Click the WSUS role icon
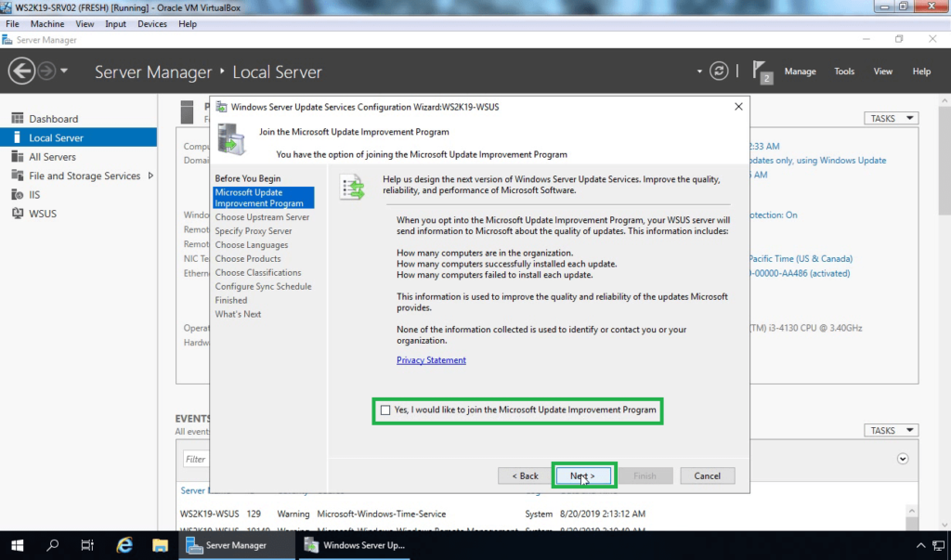951x560 pixels. pyautogui.click(x=18, y=213)
